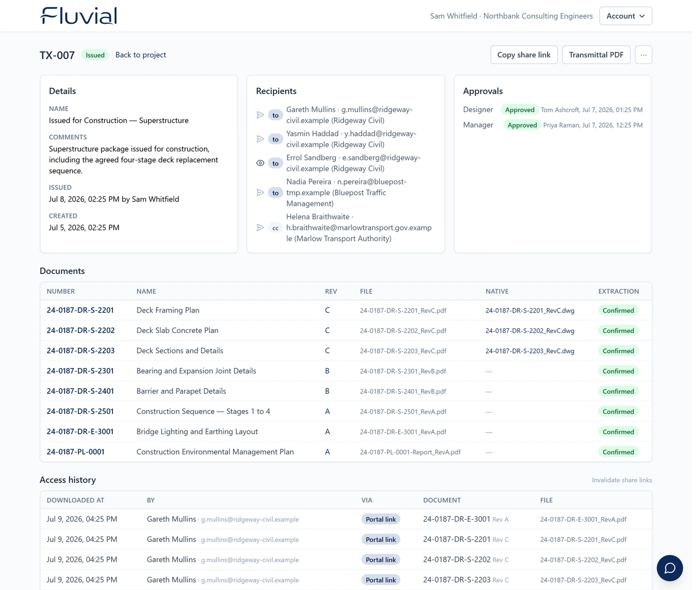The width and height of the screenshot is (700, 590).
Task: Click the Issued status badge
Action: (x=95, y=55)
